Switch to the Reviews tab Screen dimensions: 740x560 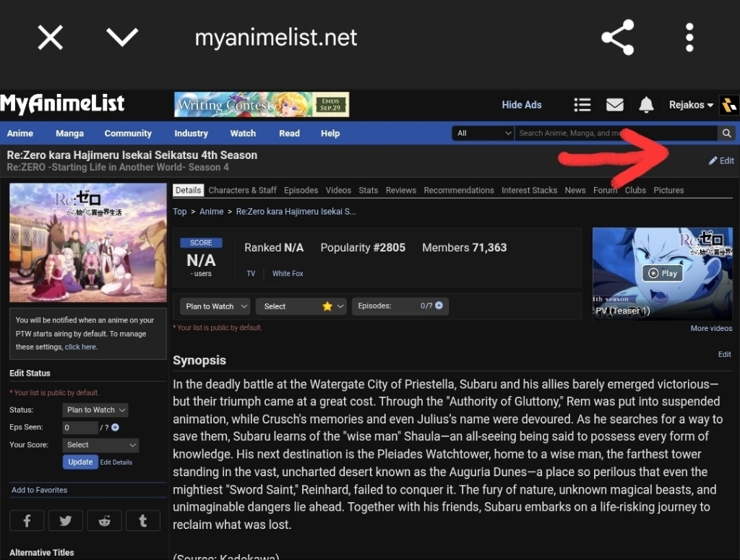click(x=400, y=190)
